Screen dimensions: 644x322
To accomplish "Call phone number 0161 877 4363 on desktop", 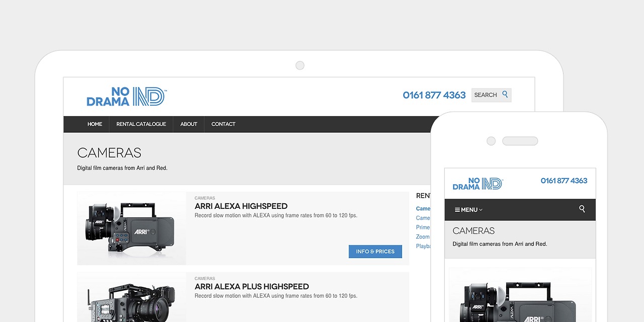I will pyautogui.click(x=434, y=95).
